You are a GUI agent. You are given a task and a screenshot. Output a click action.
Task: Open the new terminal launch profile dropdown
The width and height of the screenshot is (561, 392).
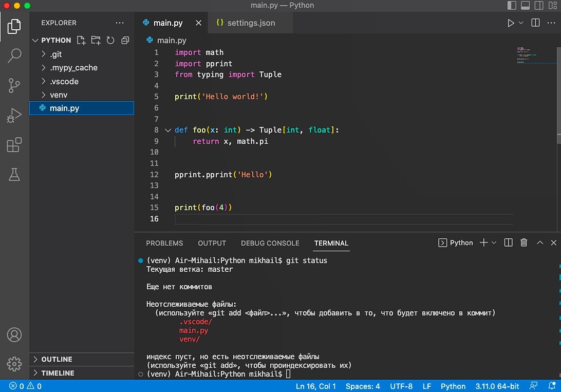click(494, 243)
